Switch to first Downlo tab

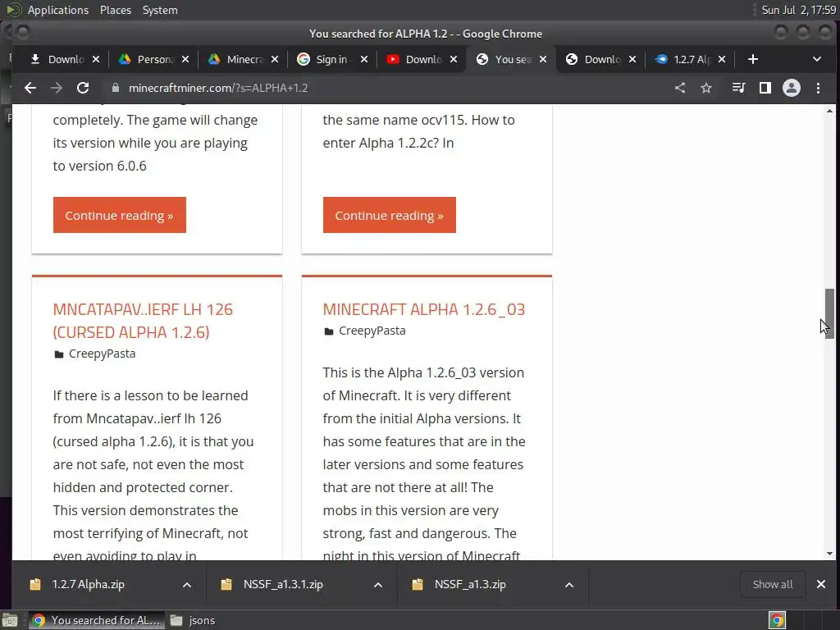pyautogui.click(x=64, y=59)
